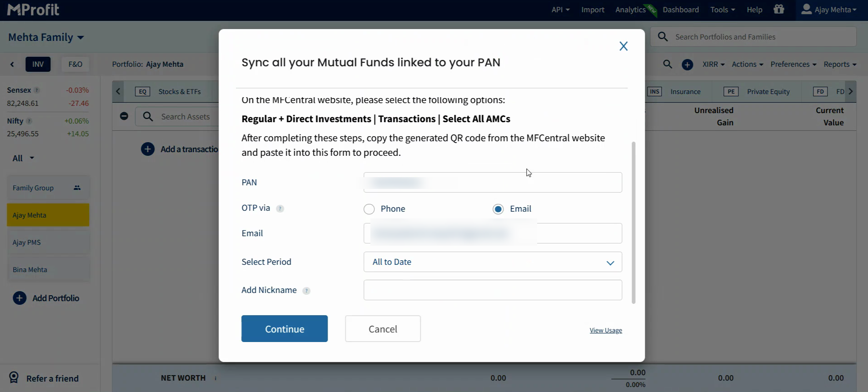This screenshot has height=392, width=868.
Task: Click the search magnifier beside XIRR
Action: tap(667, 65)
